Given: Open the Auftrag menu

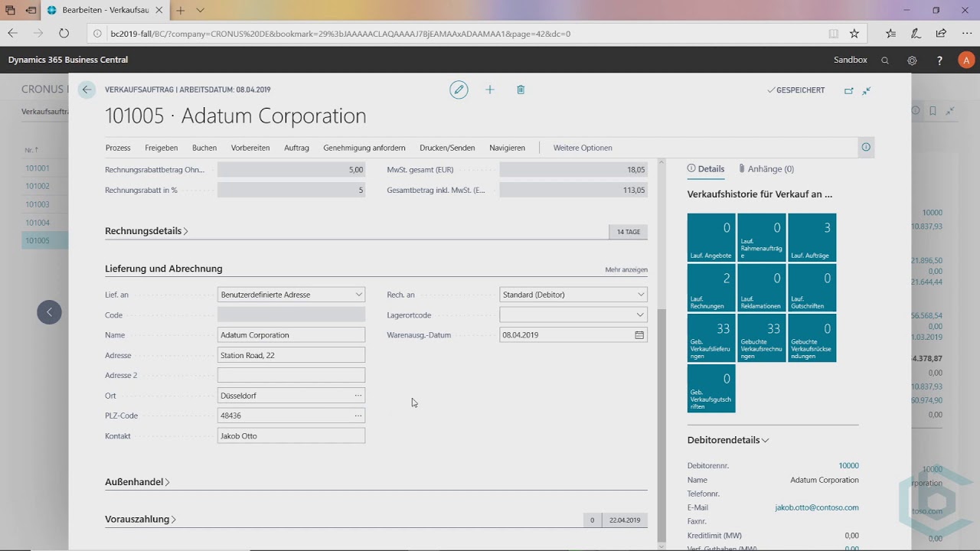Looking at the screenshot, I should click(x=296, y=148).
